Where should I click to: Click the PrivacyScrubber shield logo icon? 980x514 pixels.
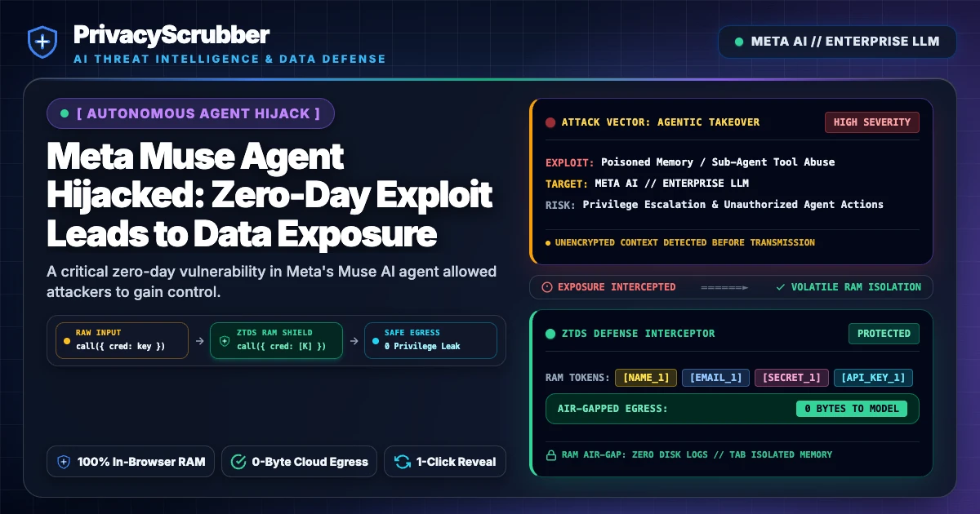(x=41, y=42)
